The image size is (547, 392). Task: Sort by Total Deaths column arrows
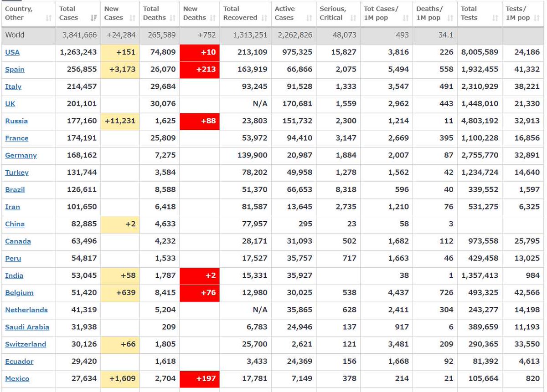coord(173,18)
